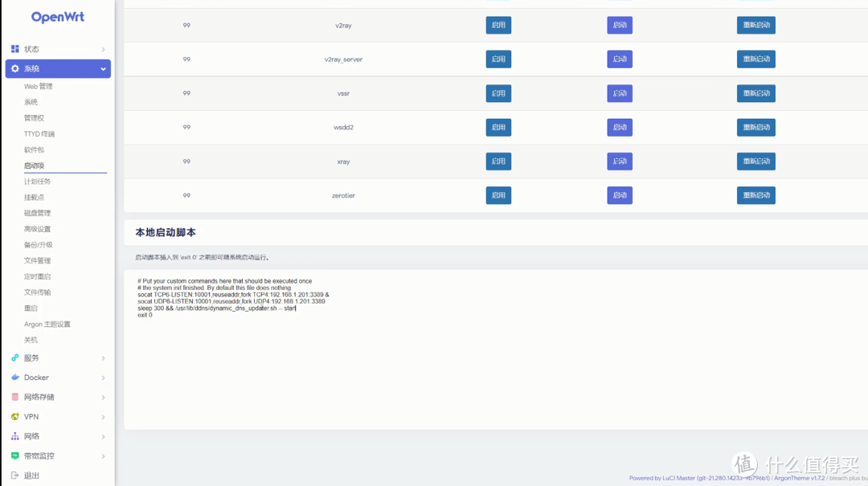
Task: Click the 服务 sidebar icon
Action: pos(15,358)
